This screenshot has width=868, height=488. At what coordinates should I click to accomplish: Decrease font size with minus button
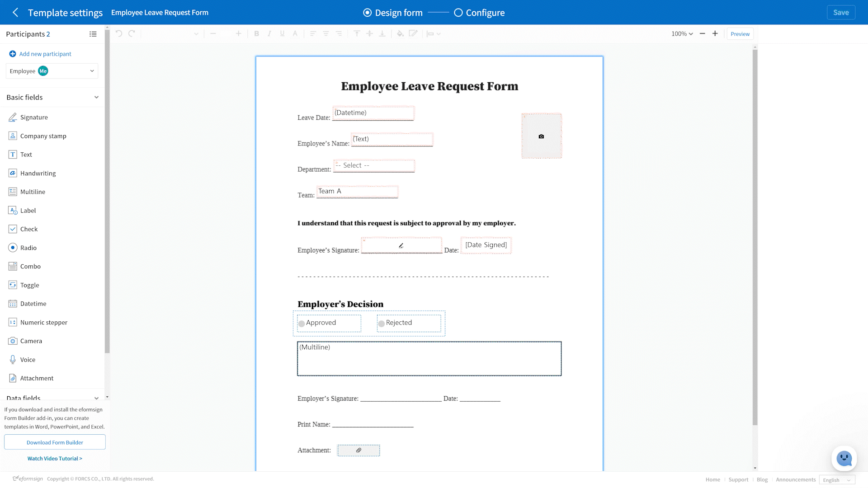(x=213, y=33)
